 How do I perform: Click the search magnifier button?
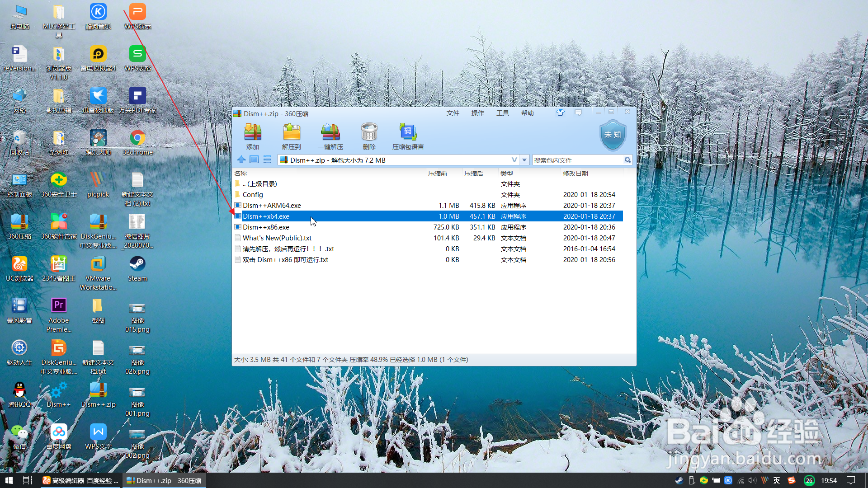pyautogui.click(x=627, y=160)
